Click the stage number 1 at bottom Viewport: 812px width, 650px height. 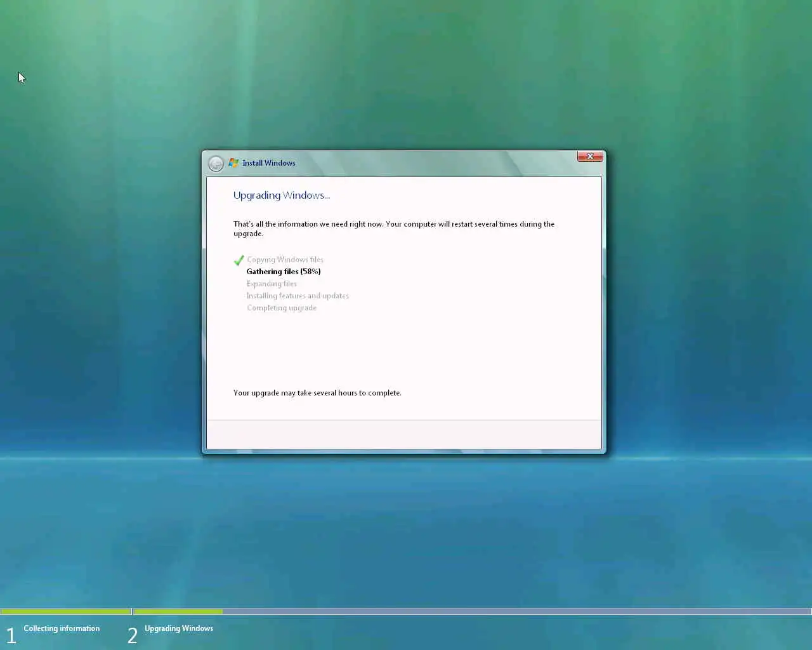pyautogui.click(x=11, y=635)
